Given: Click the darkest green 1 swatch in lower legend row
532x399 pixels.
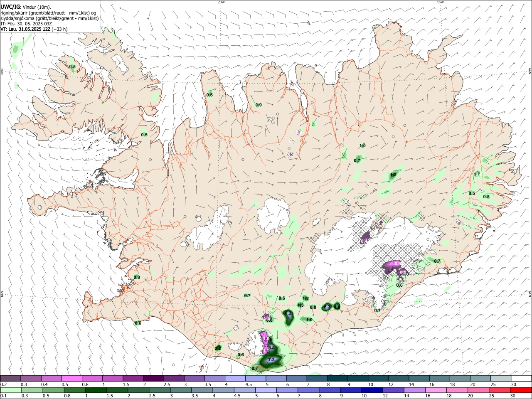Looking at the screenshot, I should pyautogui.click(x=96, y=390).
